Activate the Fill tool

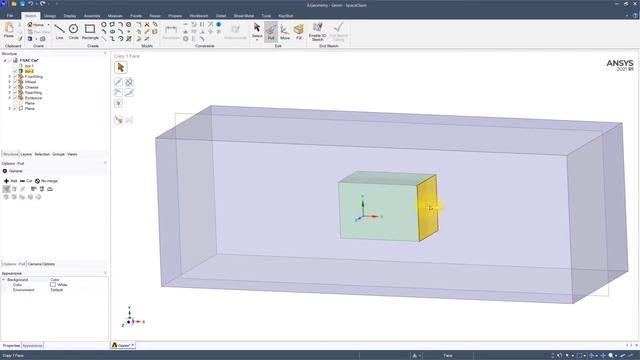[x=299, y=31]
